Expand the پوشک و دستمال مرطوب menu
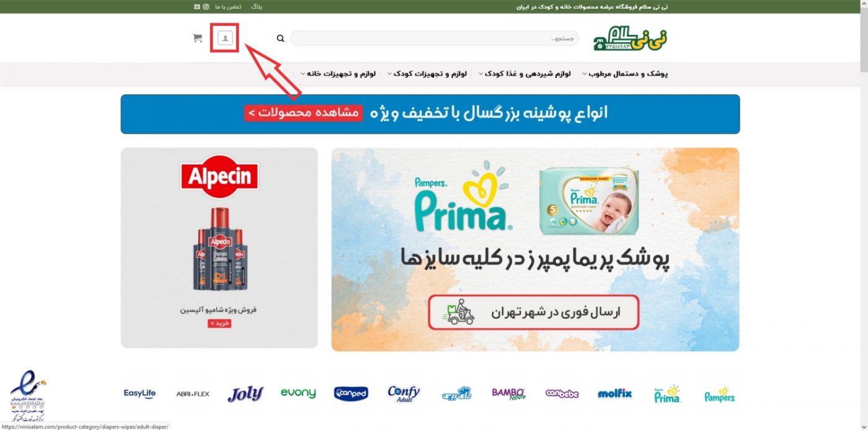 click(x=625, y=74)
